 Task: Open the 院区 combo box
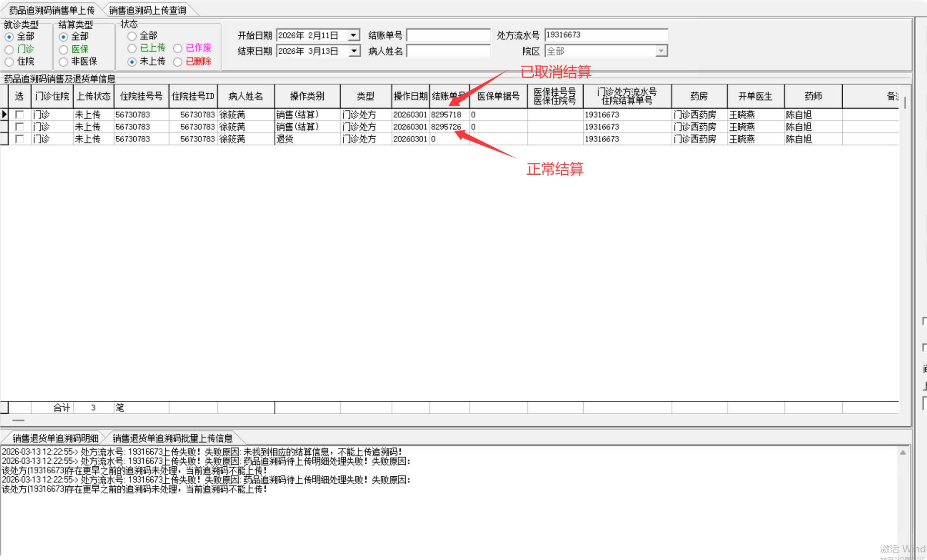click(x=661, y=51)
